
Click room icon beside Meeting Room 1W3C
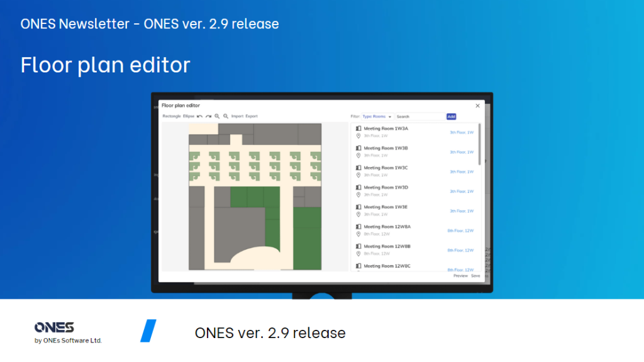coord(358,168)
